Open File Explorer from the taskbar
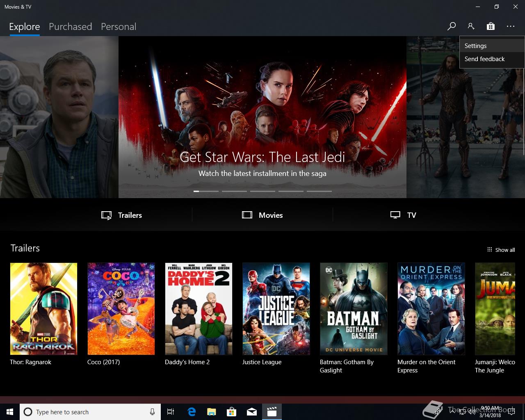 pyautogui.click(x=211, y=412)
